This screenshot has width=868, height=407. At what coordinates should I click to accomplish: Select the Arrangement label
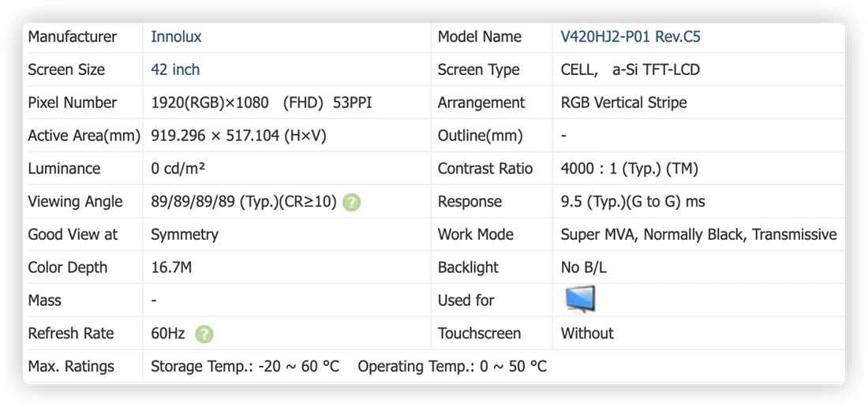(x=481, y=103)
